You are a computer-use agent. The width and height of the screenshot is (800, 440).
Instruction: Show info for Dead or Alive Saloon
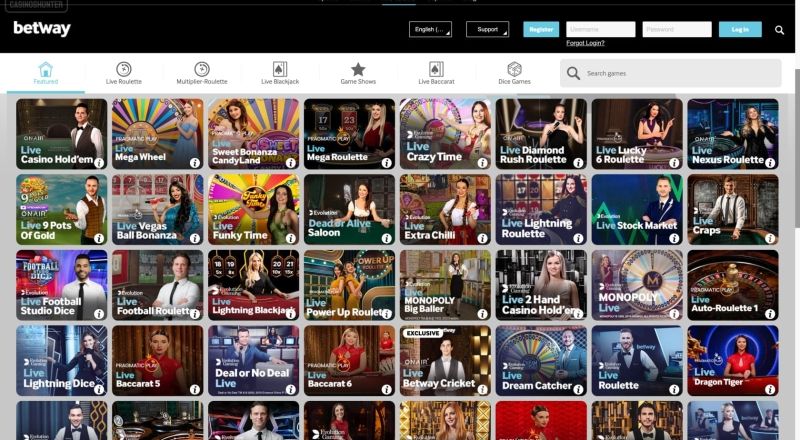387,238
